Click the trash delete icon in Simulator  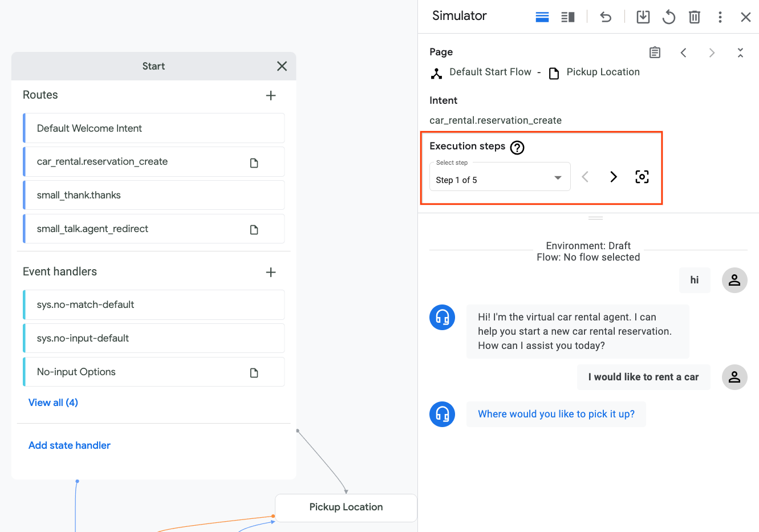(x=694, y=17)
